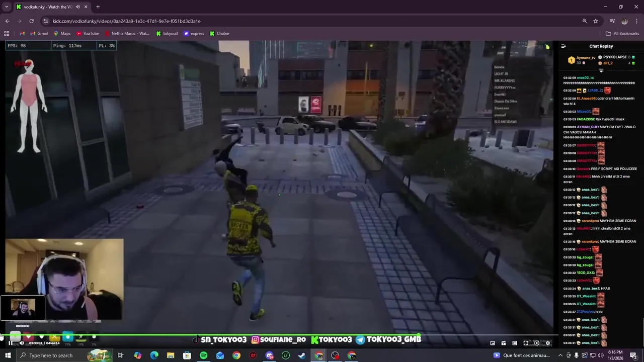The width and height of the screenshot is (644, 362).
Task: Open Microsoft Edge from taskbar
Action: point(154,355)
